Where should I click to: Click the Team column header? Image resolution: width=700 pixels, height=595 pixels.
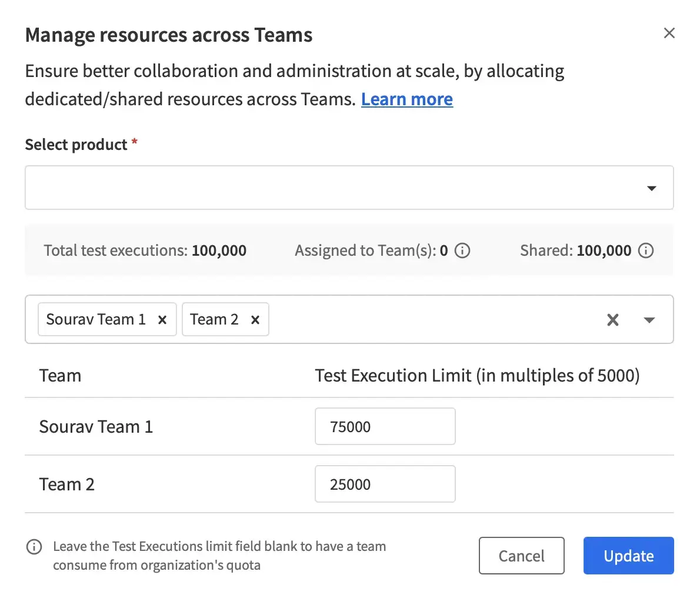coord(60,376)
